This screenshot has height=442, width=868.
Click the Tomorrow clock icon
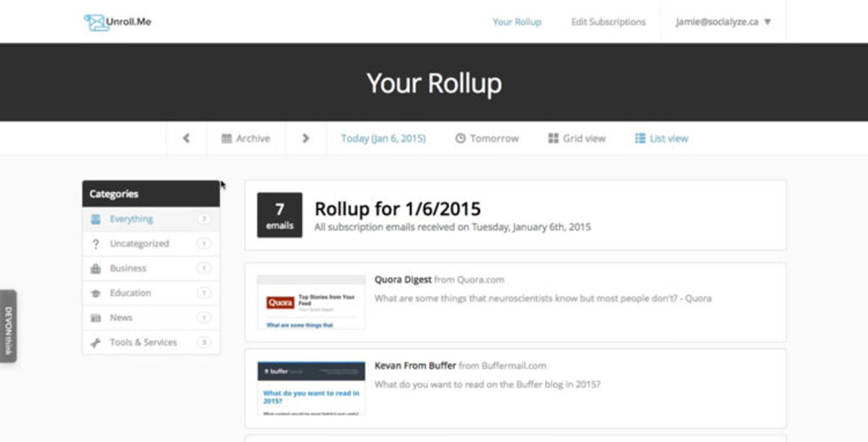click(x=460, y=138)
